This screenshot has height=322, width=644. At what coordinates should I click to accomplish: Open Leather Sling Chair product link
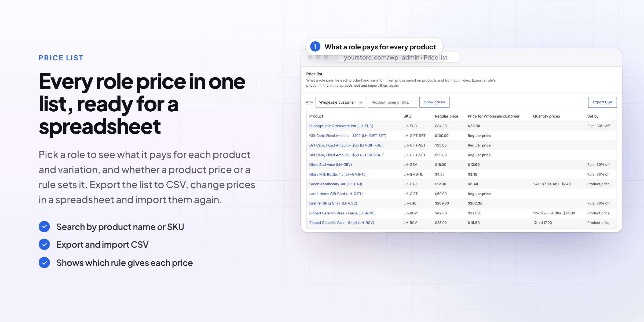[x=333, y=203]
